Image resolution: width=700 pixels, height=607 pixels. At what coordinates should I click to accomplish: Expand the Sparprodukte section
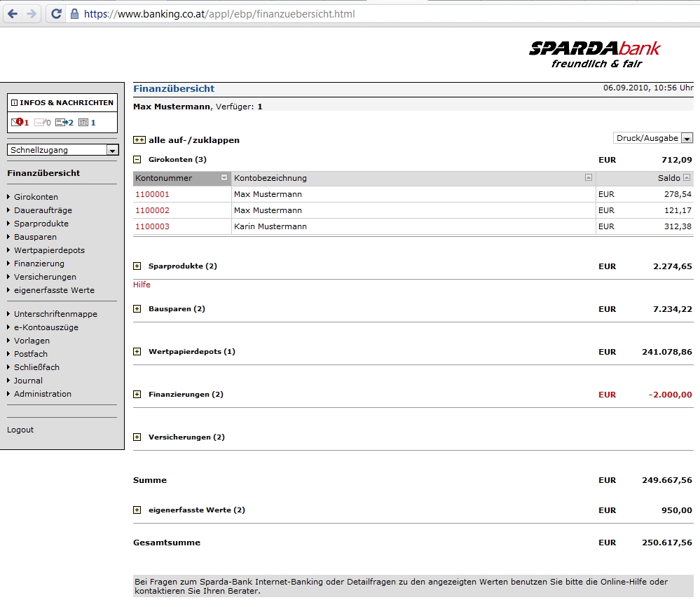tap(137, 266)
